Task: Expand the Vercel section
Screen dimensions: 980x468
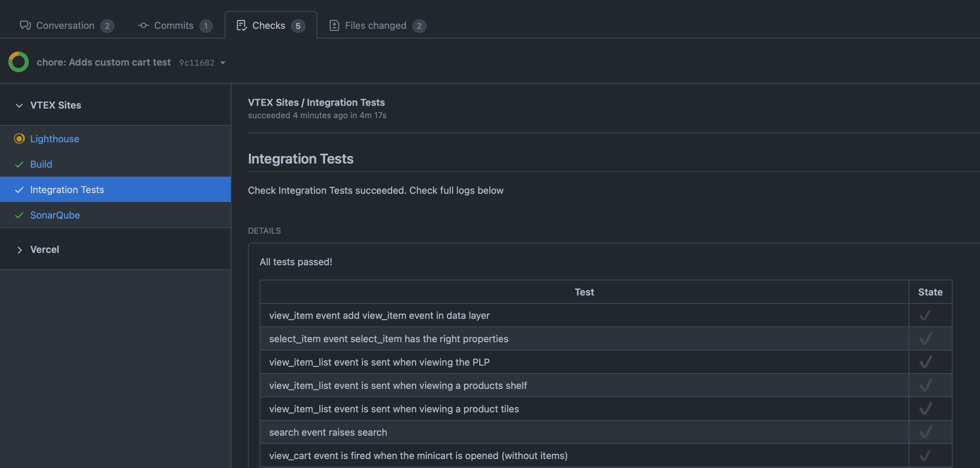Action: 19,249
